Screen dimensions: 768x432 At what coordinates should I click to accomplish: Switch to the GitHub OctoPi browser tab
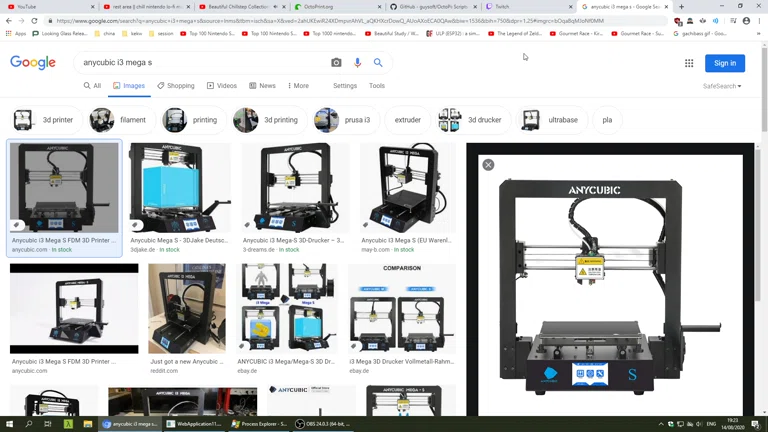coord(433,7)
